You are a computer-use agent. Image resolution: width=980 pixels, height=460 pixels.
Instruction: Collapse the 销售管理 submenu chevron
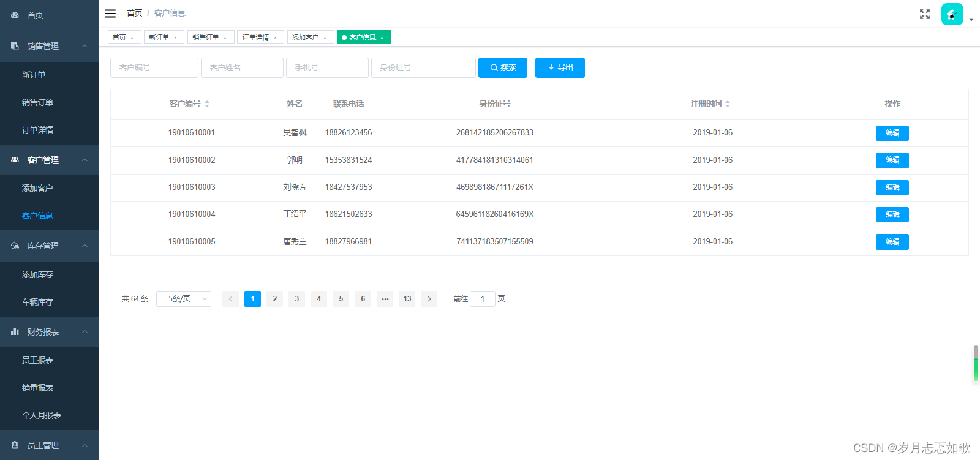tap(85, 46)
